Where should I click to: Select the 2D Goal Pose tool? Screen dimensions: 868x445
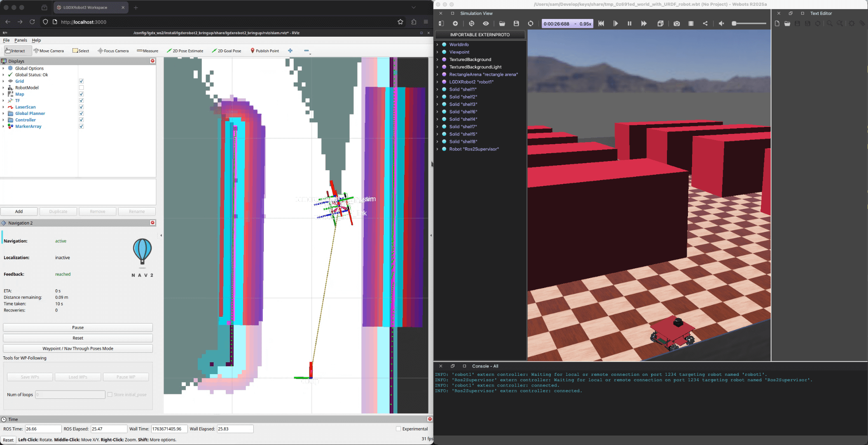tap(227, 51)
